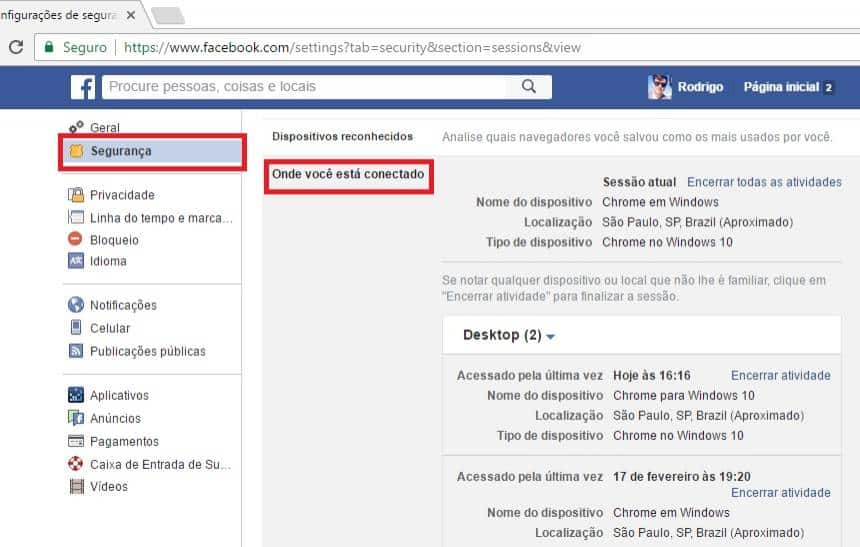Click 'Sessão atual' label

coord(640,182)
